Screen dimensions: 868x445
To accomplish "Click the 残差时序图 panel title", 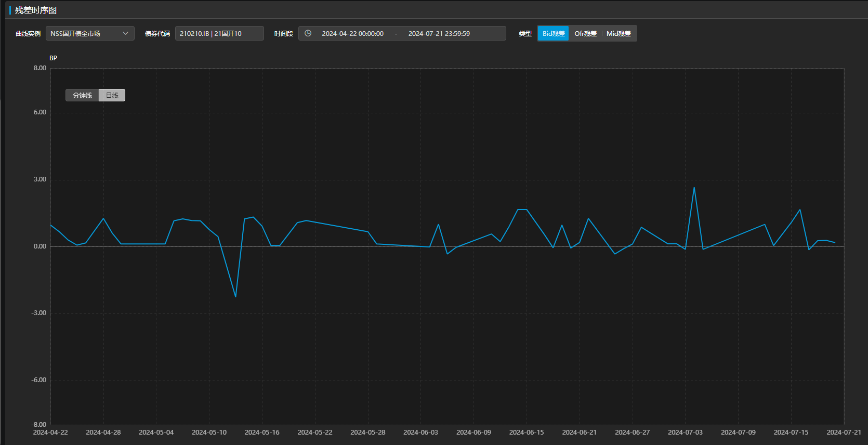I will pyautogui.click(x=36, y=10).
